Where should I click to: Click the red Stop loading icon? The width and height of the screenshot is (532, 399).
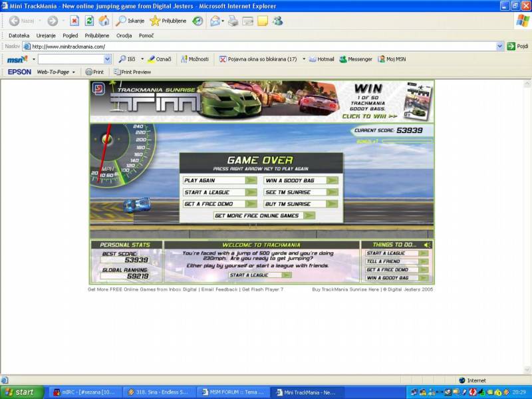tap(74, 21)
